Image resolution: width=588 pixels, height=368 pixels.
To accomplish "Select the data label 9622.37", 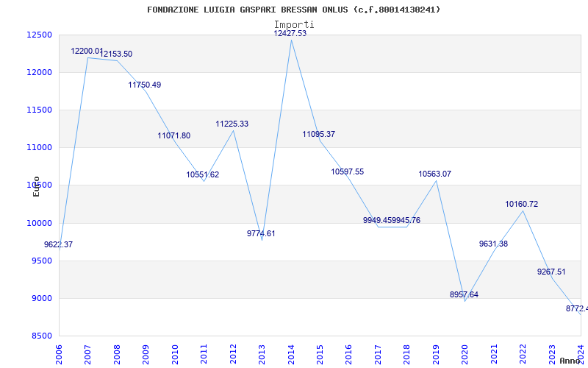I will pos(59,245).
